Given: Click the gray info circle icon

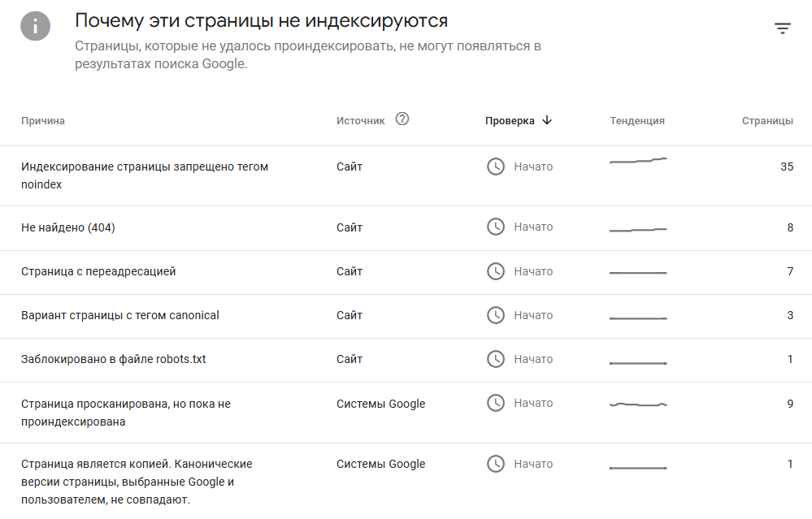Looking at the screenshot, I should tap(35, 26).
